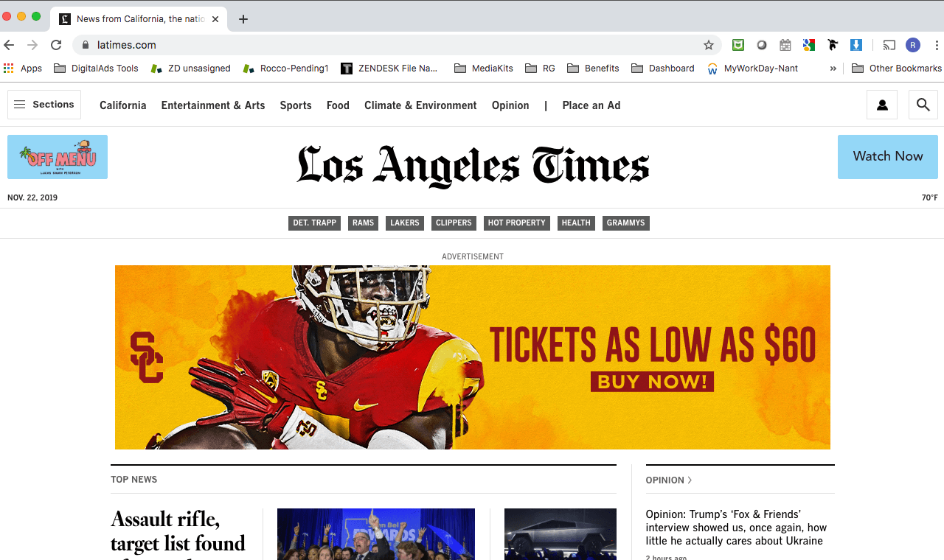This screenshot has width=944, height=560.
Task: Select the GRAMMYS topic tag
Action: pos(626,223)
